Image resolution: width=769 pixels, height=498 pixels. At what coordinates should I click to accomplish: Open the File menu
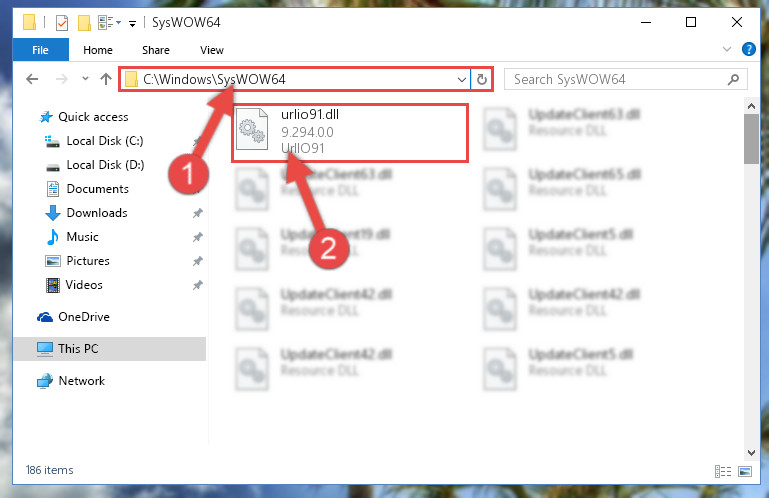41,50
